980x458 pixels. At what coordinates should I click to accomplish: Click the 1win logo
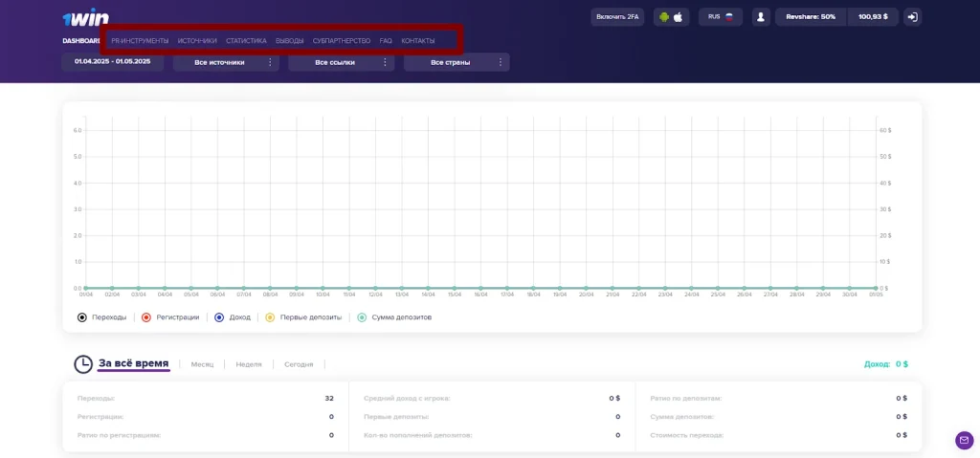85,18
